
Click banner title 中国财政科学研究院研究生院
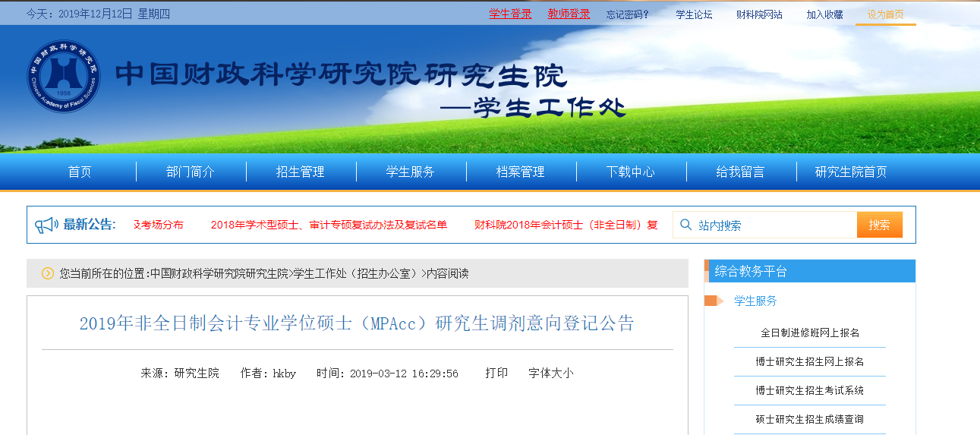342,75
